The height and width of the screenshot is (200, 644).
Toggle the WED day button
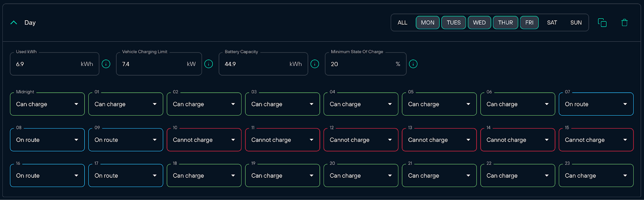tap(479, 23)
